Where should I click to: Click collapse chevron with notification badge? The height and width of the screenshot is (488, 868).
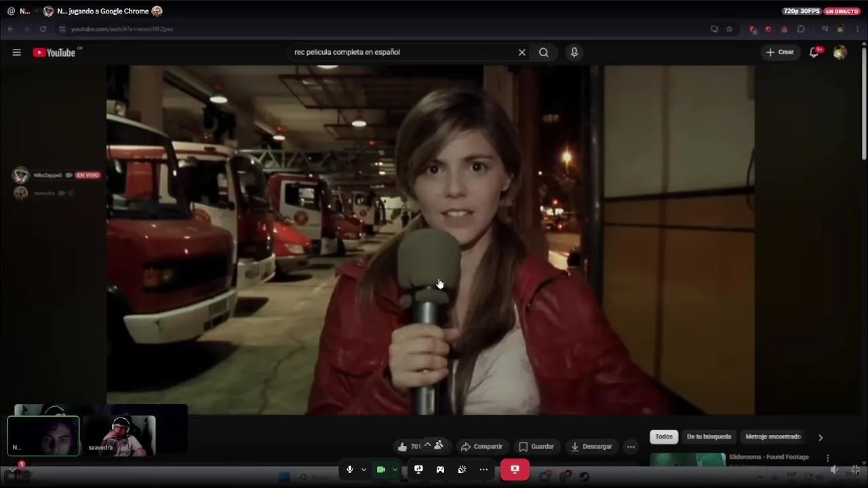click(x=12, y=470)
